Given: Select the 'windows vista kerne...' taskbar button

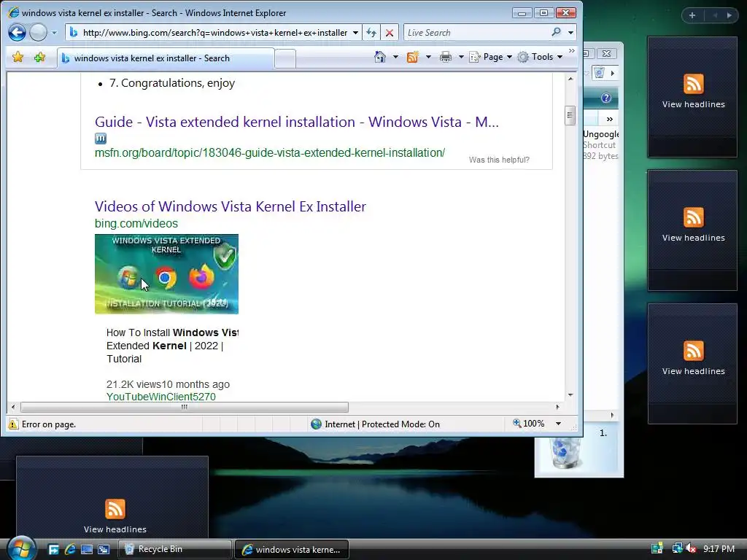Looking at the screenshot, I should pyautogui.click(x=292, y=549).
